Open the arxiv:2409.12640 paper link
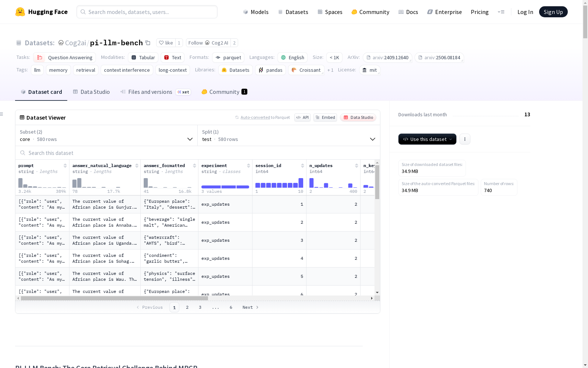The height and width of the screenshot is (368, 588). coord(387,57)
